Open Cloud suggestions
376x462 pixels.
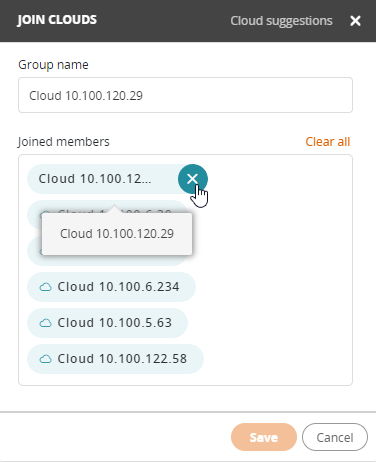pyautogui.click(x=281, y=21)
